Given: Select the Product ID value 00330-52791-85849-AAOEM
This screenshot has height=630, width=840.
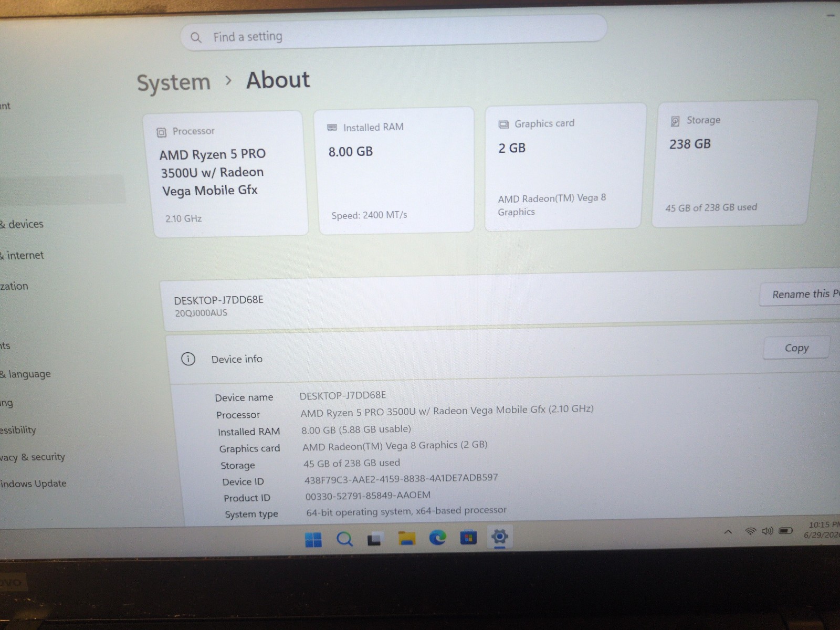Looking at the screenshot, I should (368, 495).
